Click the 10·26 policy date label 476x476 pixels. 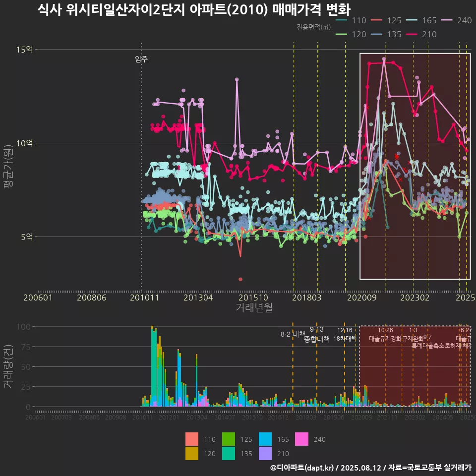click(x=385, y=330)
